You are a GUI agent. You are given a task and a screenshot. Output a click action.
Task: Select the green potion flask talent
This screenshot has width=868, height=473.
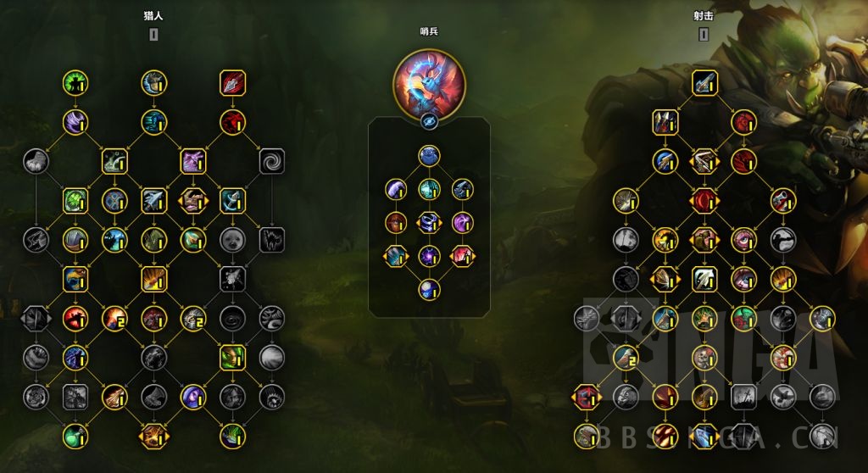pyautogui.click(x=75, y=437)
